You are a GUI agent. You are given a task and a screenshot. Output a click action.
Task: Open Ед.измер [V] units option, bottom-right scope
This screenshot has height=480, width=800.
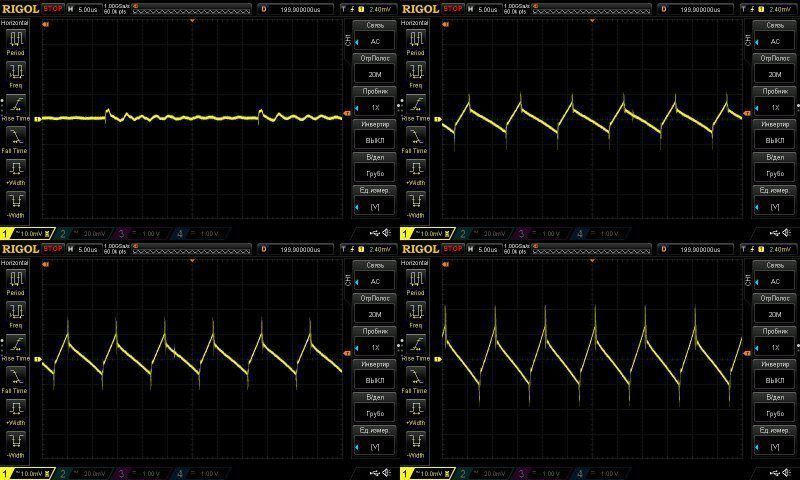[x=775, y=440]
